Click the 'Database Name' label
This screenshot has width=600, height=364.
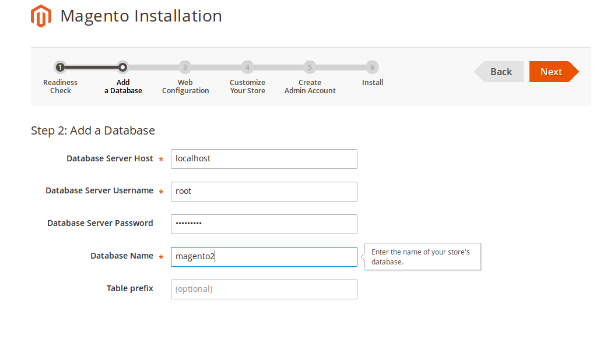[x=122, y=256]
